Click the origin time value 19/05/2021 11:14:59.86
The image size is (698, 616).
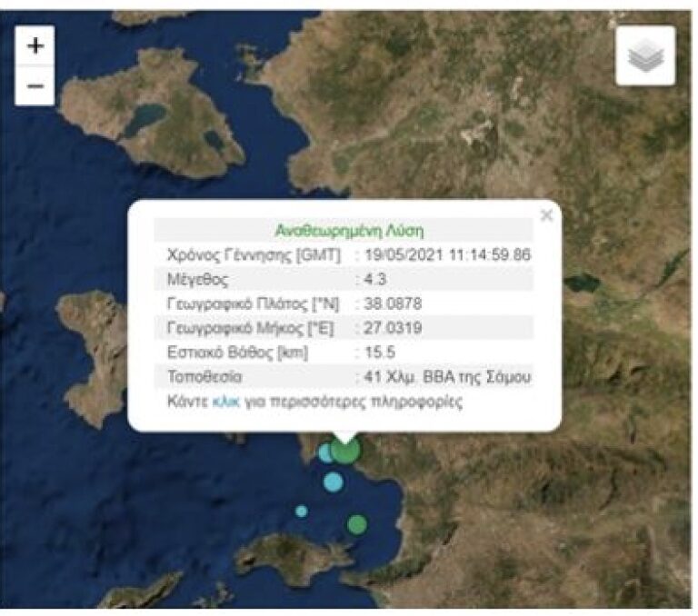pyautogui.click(x=448, y=255)
